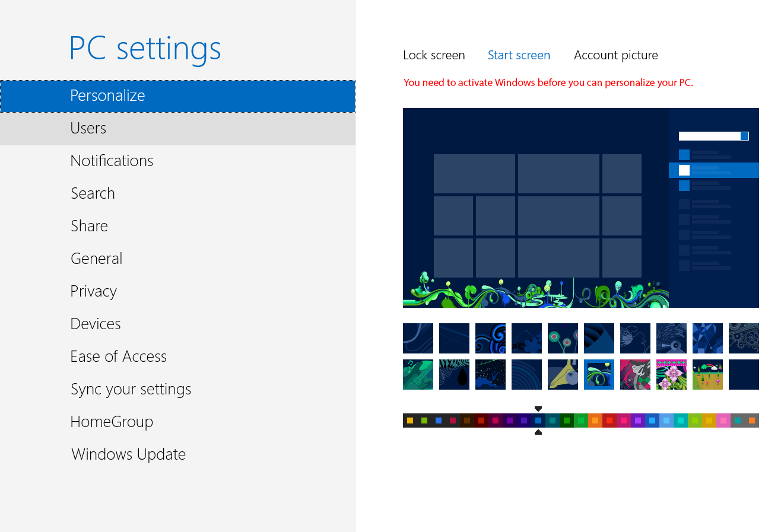Select the Personalize category
781x532 pixels.
coord(177,96)
